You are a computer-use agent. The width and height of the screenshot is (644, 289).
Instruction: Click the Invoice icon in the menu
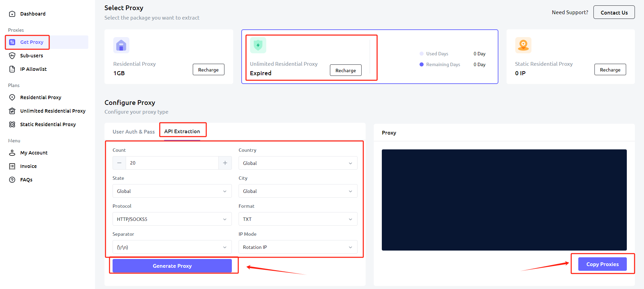pyautogui.click(x=12, y=166)
